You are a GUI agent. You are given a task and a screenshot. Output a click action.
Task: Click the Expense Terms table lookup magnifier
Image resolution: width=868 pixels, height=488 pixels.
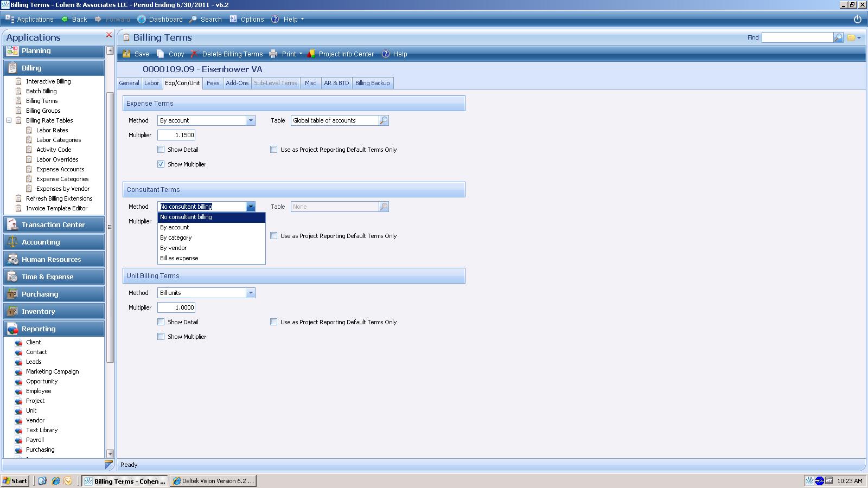384,120
